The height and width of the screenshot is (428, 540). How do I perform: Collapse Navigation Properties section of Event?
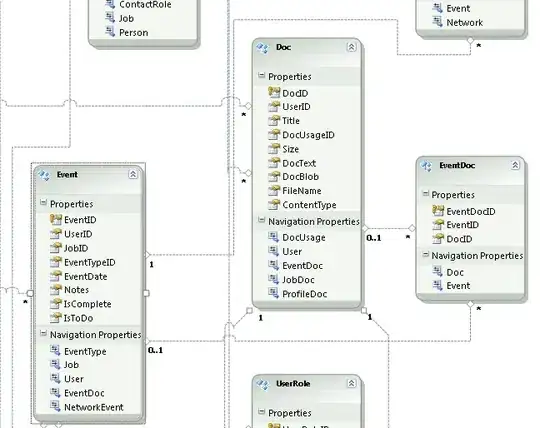[43, 333]
